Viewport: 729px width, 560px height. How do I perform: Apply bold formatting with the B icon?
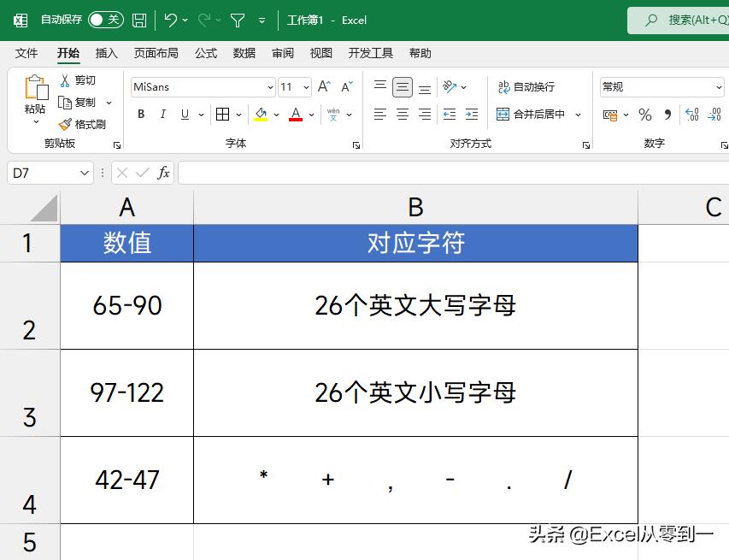point(140,114)
